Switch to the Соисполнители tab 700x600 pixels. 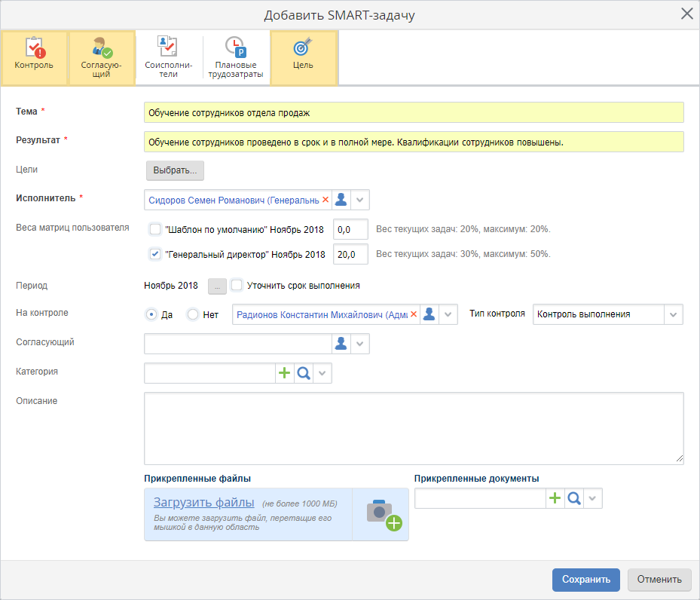click(x=169, y=58)
